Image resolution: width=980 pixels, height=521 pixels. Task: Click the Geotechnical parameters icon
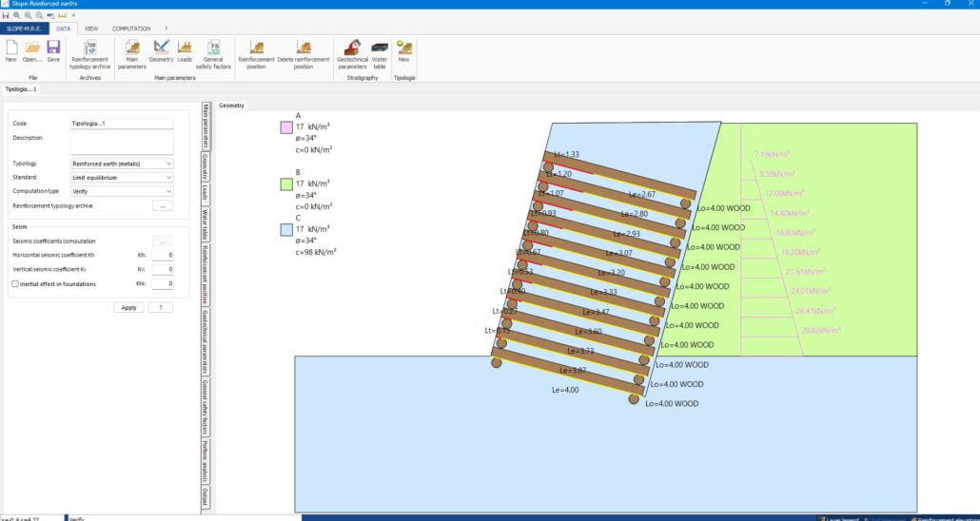(352, 48)
